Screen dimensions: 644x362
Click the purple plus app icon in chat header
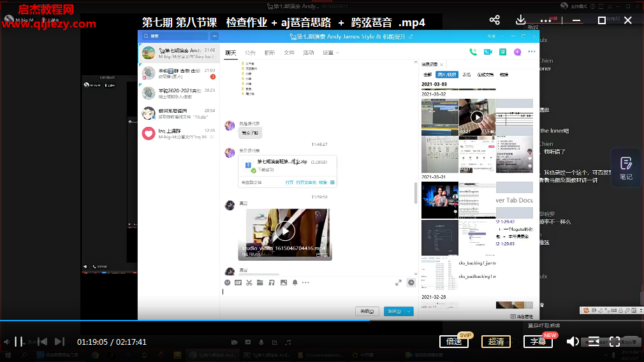tap(518, 52)
